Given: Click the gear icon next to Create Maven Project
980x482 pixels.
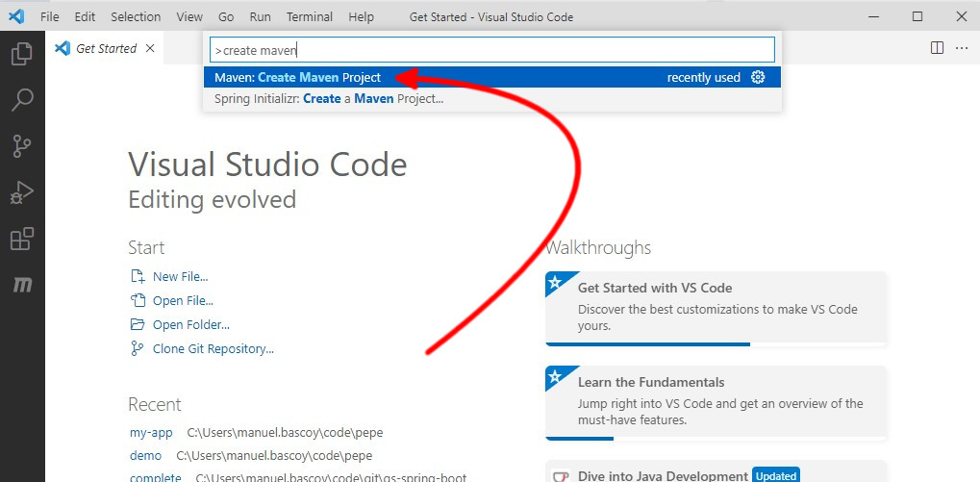Looking at the screenshot, I should tap(758, 77).
